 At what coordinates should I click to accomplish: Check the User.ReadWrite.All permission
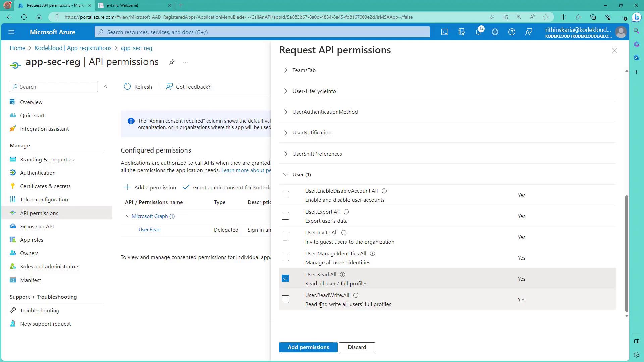click(x=285, y=299)
